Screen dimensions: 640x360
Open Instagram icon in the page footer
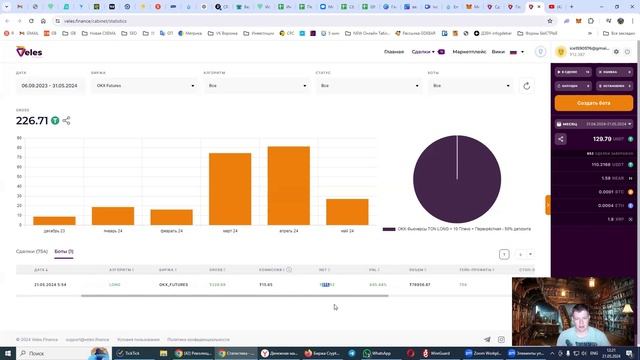pos(501,340)
